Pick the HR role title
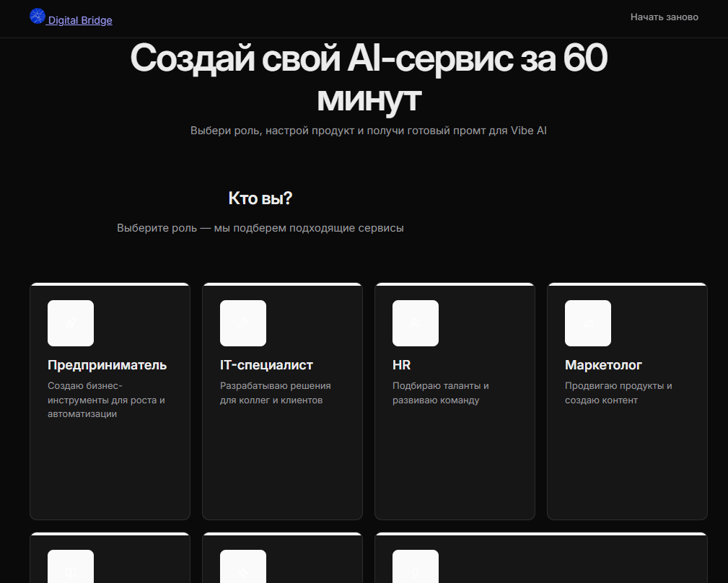 click(x=402, y=365)
